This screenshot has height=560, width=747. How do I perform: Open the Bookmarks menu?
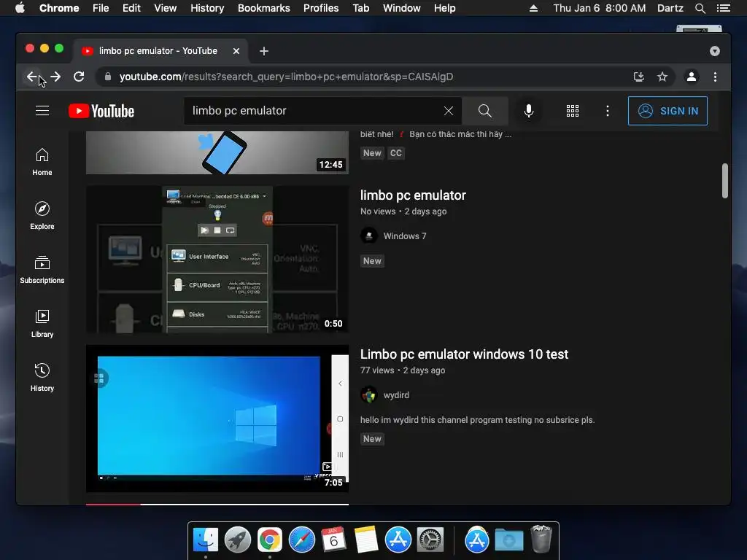pyautogui.click(x=264, y=8)
